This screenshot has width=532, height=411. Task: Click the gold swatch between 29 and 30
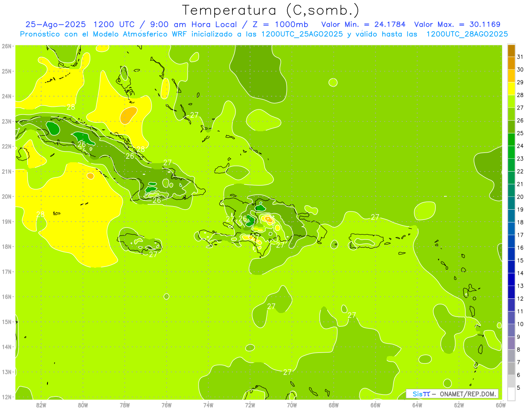coord(511,76)
